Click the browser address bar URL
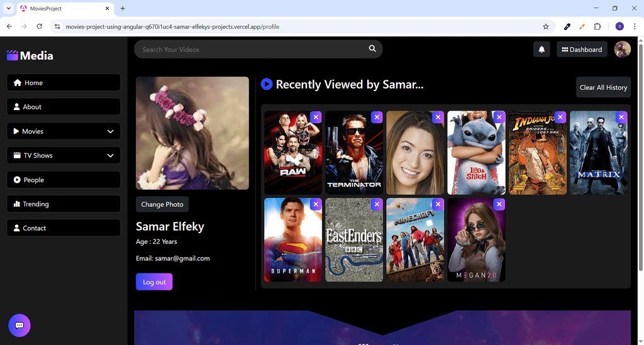This screenshot has height=345, width=644. pyautogui.click(x=172, y=26)
